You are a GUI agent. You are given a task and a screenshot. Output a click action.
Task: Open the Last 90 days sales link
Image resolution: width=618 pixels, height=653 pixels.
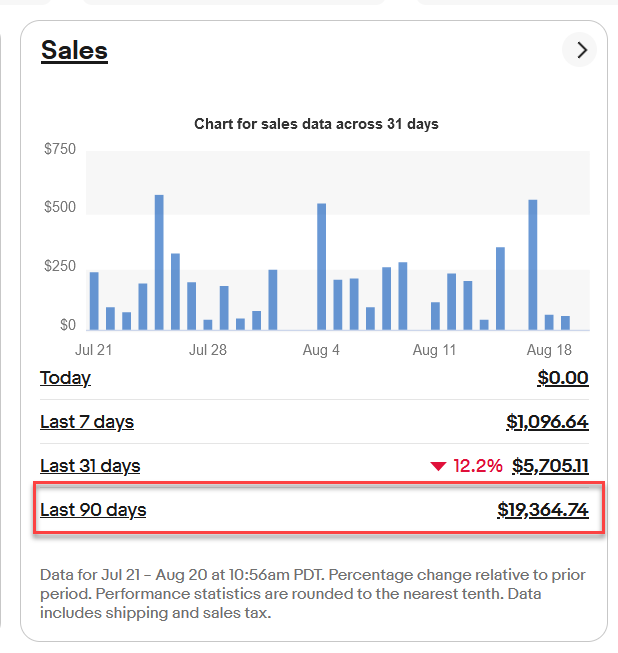point(93,510)
